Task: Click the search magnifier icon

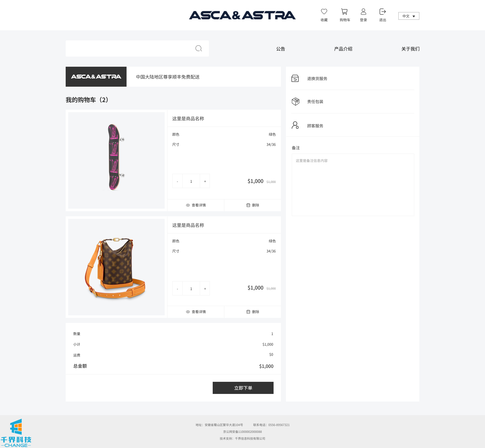Action: click(x=199, y=48)
